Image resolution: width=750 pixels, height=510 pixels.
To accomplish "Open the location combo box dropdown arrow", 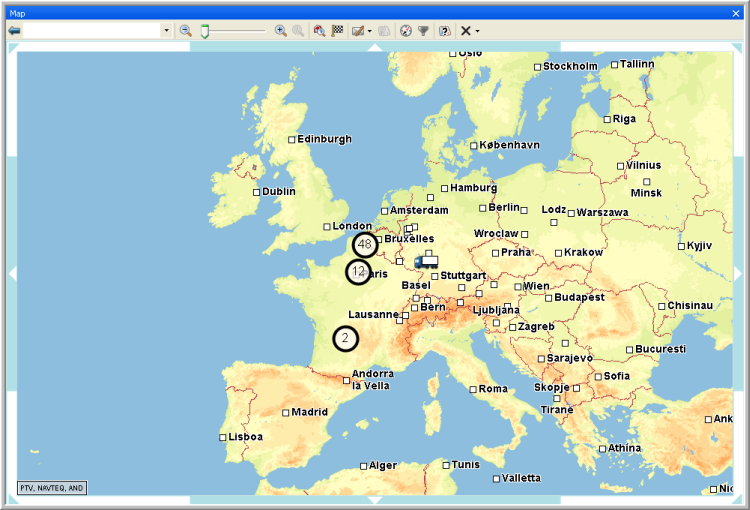I will tap(166, 31).
